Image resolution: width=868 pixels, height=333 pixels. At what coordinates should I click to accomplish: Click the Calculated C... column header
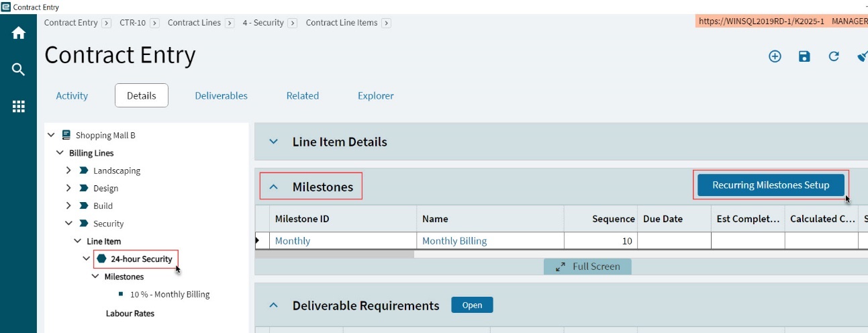pos(822,219)
